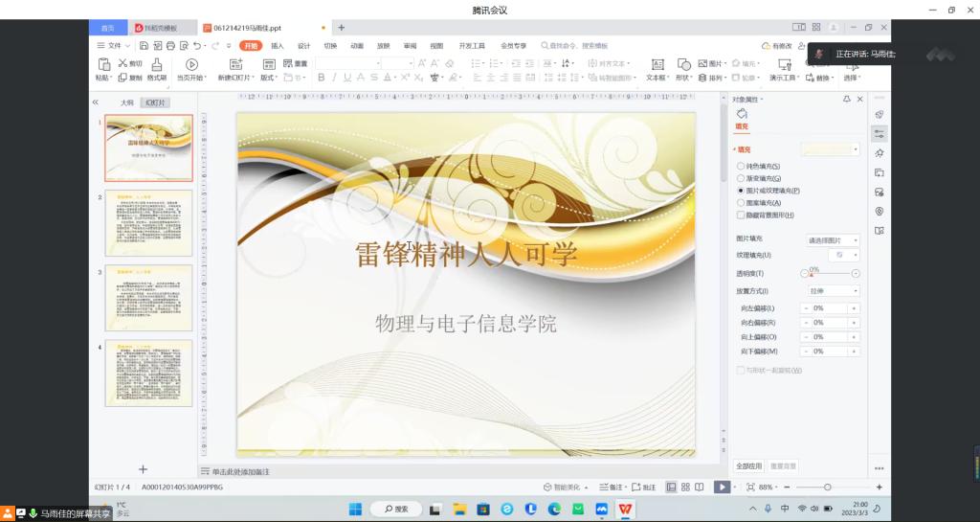
Task: Expand the picture fill (请选择图片) dropdown
Action: coord(834,240)
